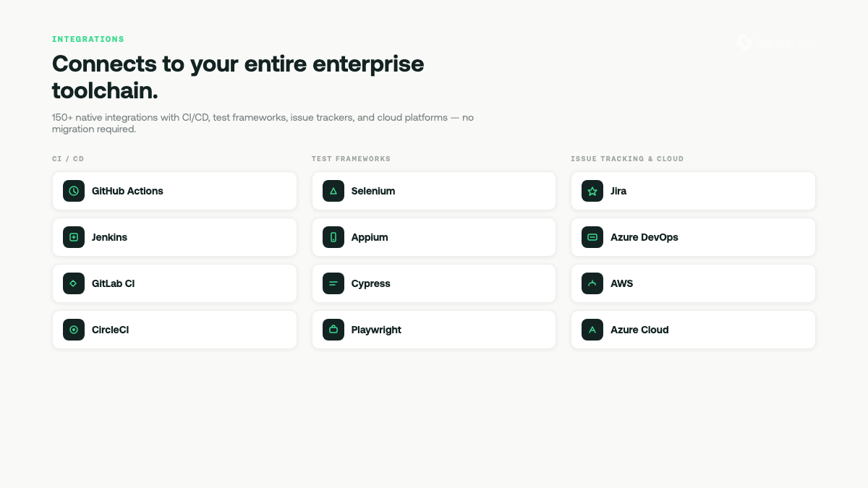Click the Azure Cloud icon
The image size is (868, 488).
point(592,330)
